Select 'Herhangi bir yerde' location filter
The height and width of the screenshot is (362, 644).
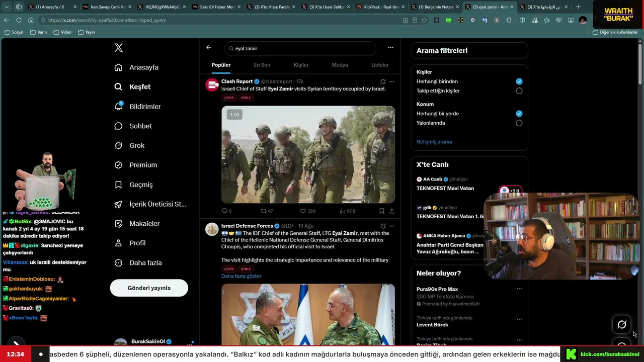click(519, 114)
